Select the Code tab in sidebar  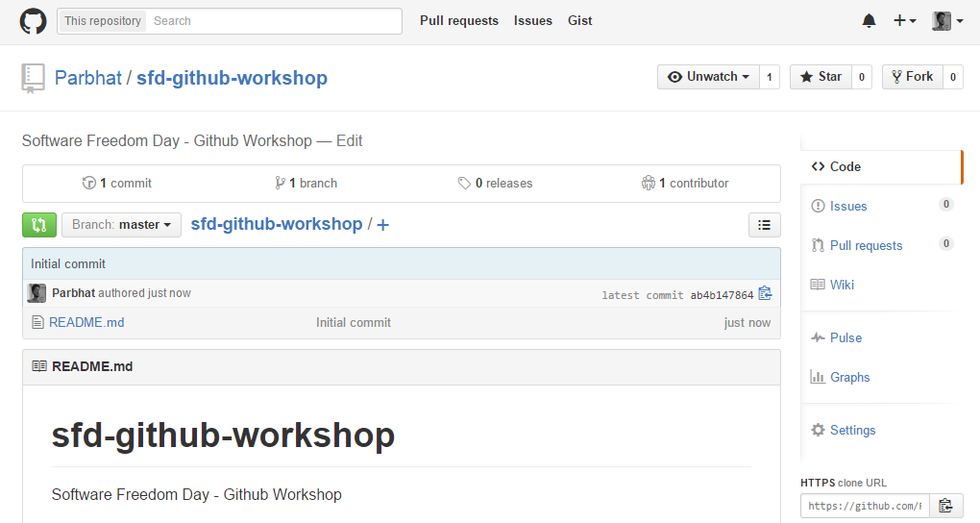pos(881,167)
